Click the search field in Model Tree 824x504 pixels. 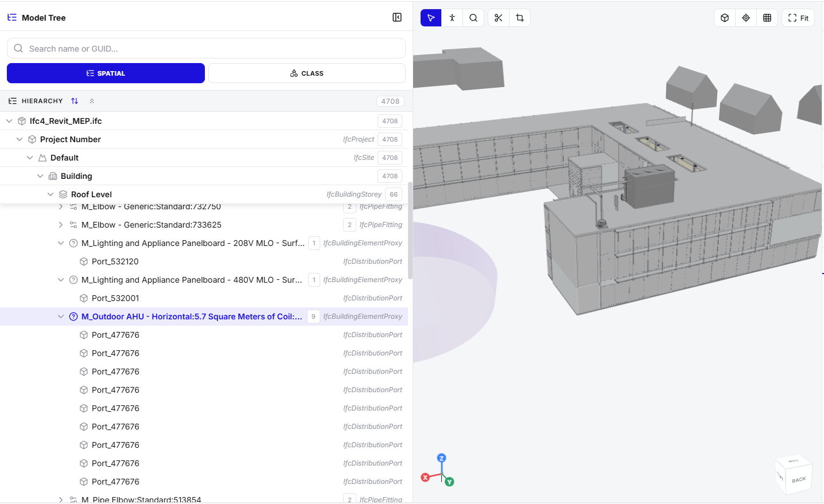(206, 48)
